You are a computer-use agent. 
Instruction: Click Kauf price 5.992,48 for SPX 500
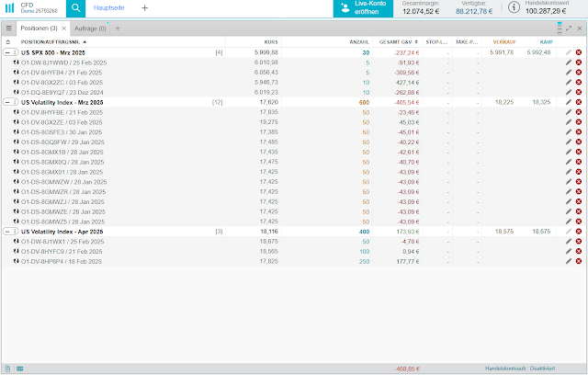point(538,52)
